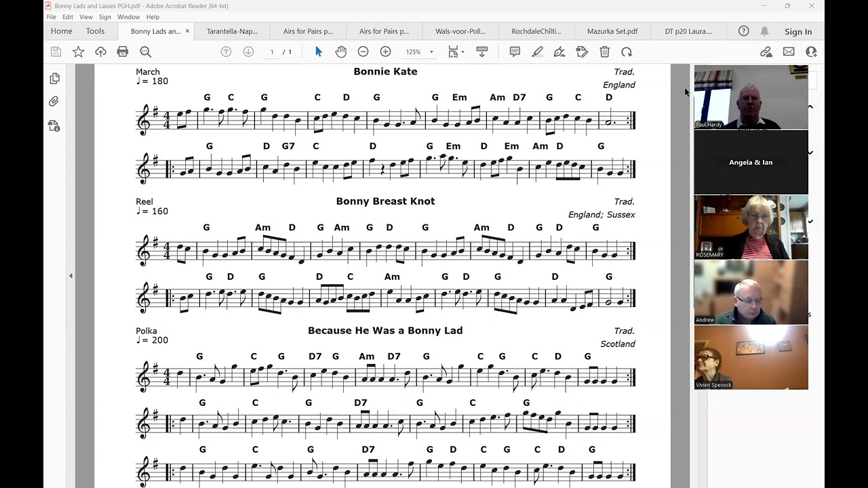Viewport: 868px width, 488px height.
Task: Switch to the Tools tab
Action: [96, 31]
